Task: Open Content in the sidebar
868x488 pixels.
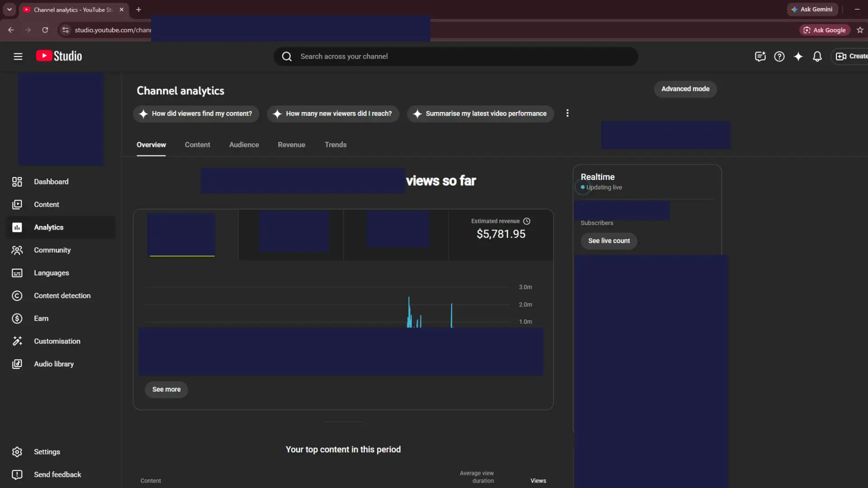Action: tap(60, 205)
